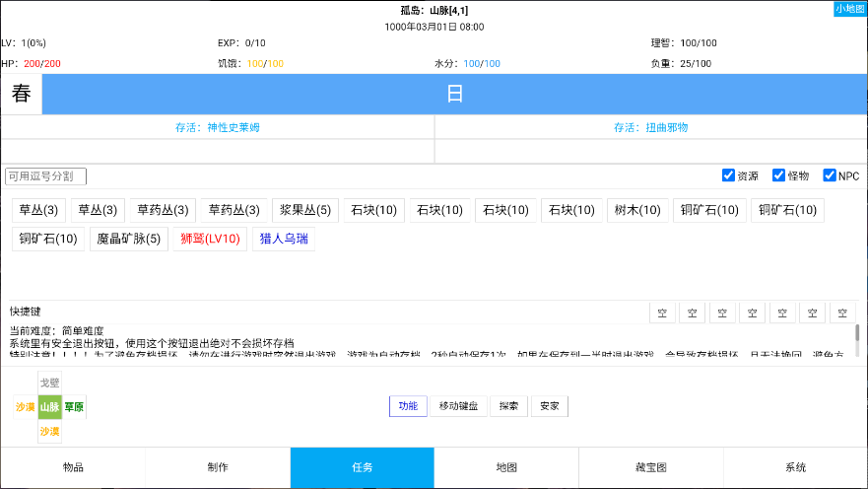This screenshot has width=868, height=489.
Task: Click the fourth 空 shortcut slot
Action: [x=753, y=313]
